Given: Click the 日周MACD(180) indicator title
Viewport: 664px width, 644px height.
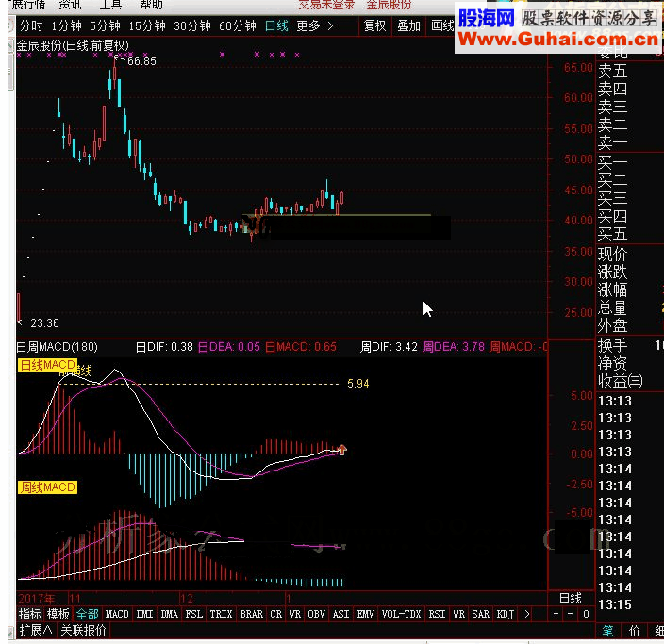Looking at the screenshot, I should pyautogui.click(x=57, y=347).
